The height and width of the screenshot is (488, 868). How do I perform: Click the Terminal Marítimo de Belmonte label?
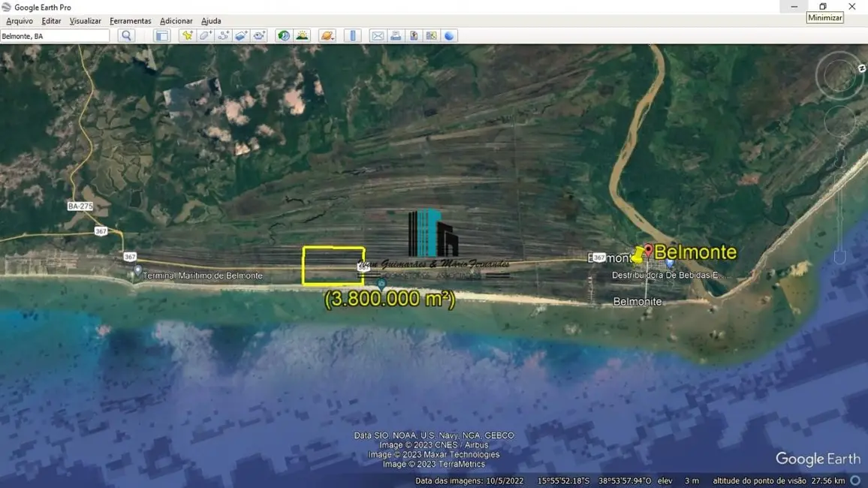[x=203, y=276]
